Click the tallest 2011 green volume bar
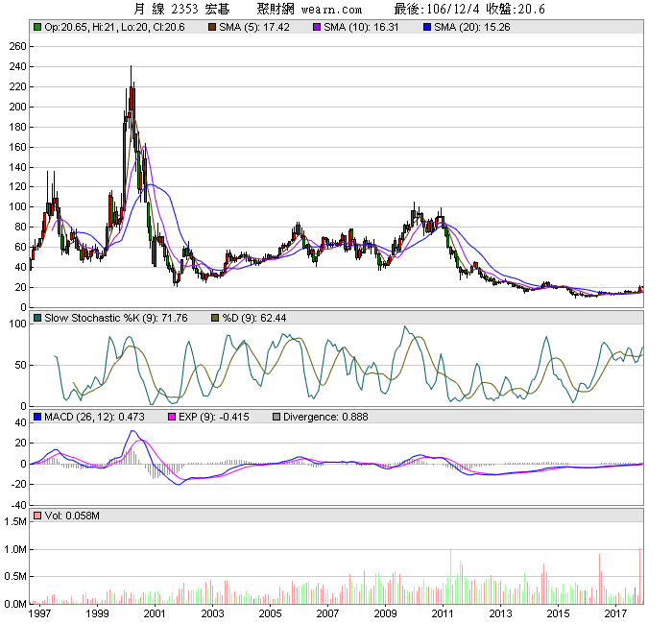The height and width of the screenshot is (624, 672). (x=451, y=576)
